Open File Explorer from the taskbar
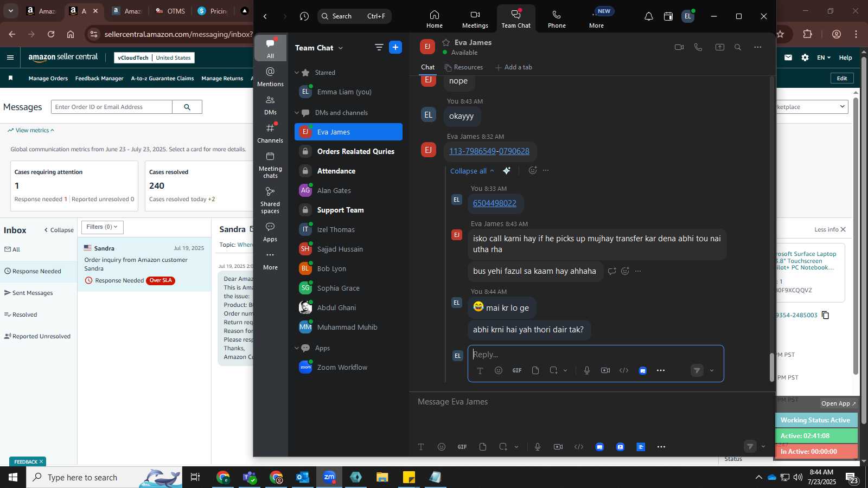This screenshot has width=868, height=488. (382, 477)
